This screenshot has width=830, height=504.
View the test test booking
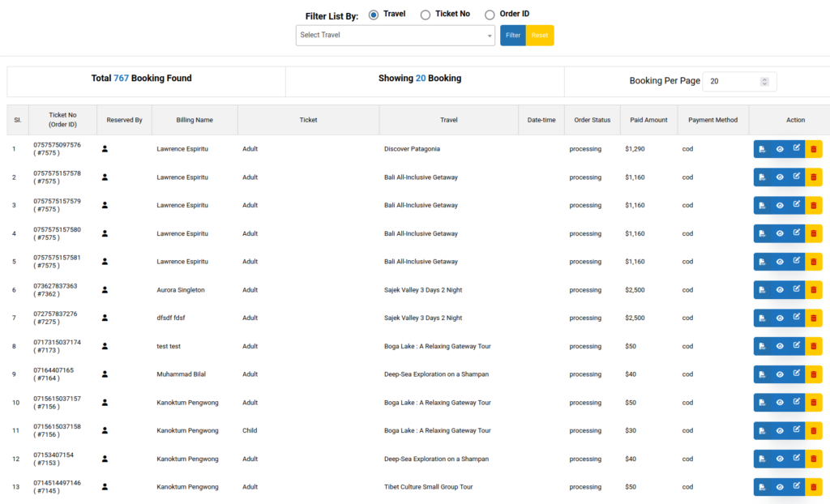(x=780, y=346)
